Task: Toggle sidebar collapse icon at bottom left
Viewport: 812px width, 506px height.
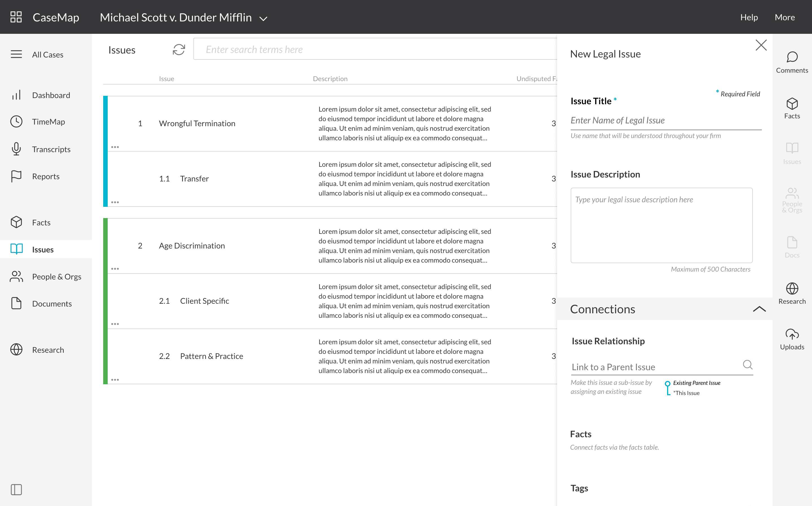Action: click(16, 490)
